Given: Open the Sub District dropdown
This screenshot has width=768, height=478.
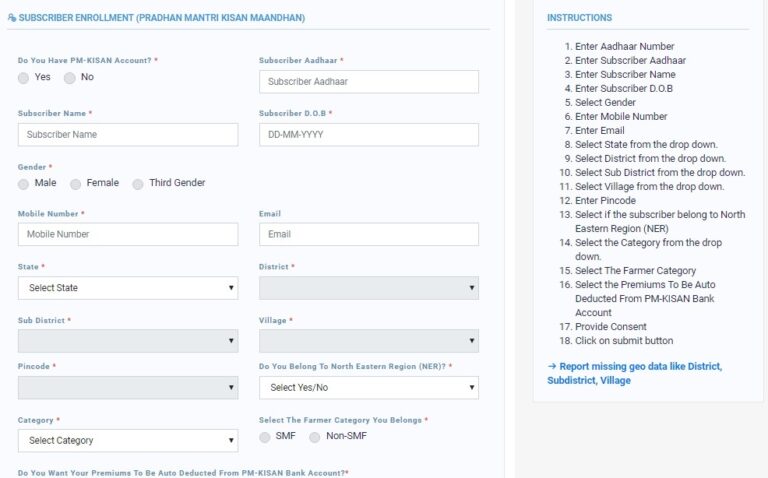Looking at the screenshot, I should pyautogui.click(x=128, y=341).
